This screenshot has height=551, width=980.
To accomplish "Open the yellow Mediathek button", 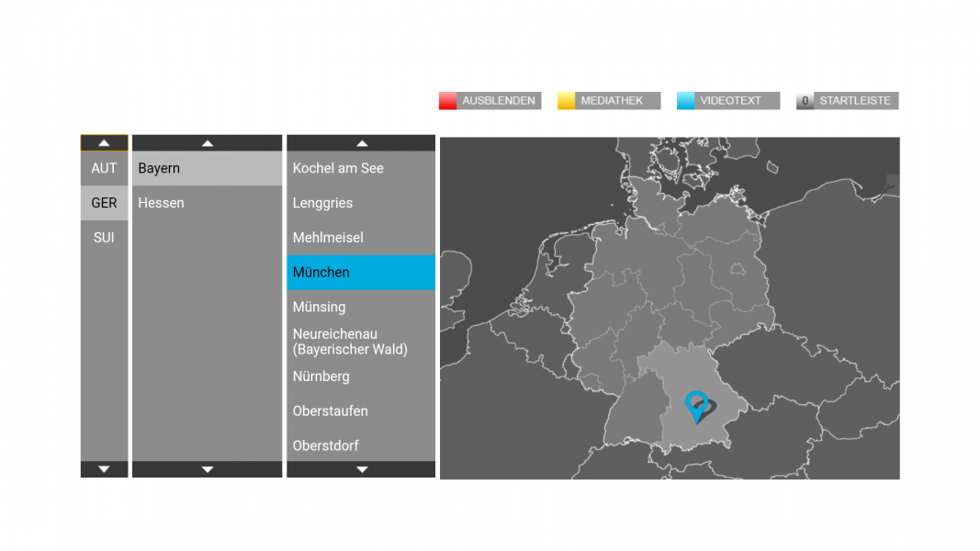I will point(609,101).
